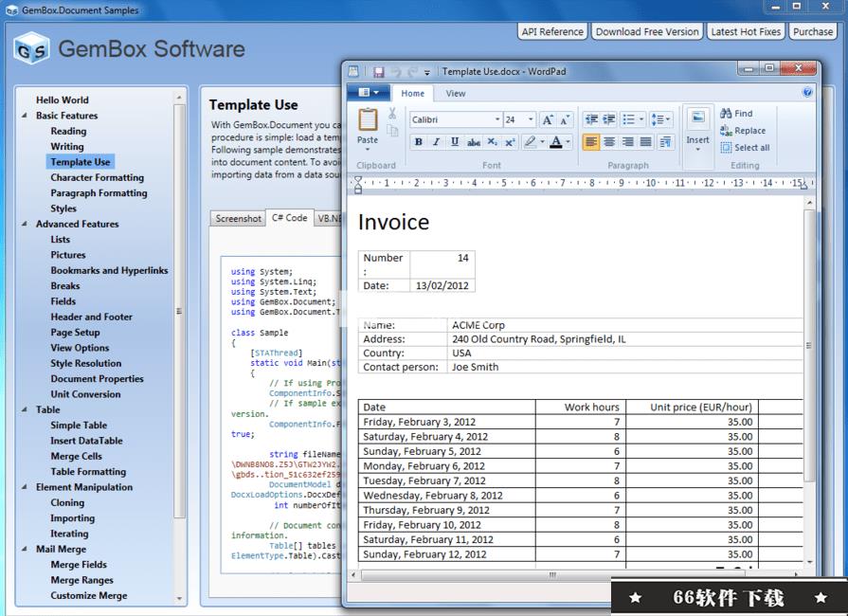Open the Bookmarks and Hyperlinks sample
The height and width of the screenshot is (616, 848).
pyautogui.click(x=109, y=270)
